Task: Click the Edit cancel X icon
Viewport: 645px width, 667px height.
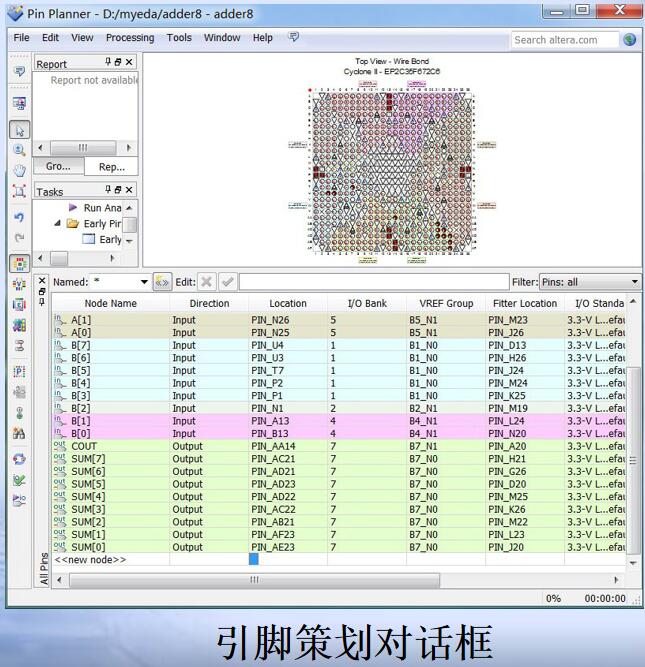Action: (206, 282)
